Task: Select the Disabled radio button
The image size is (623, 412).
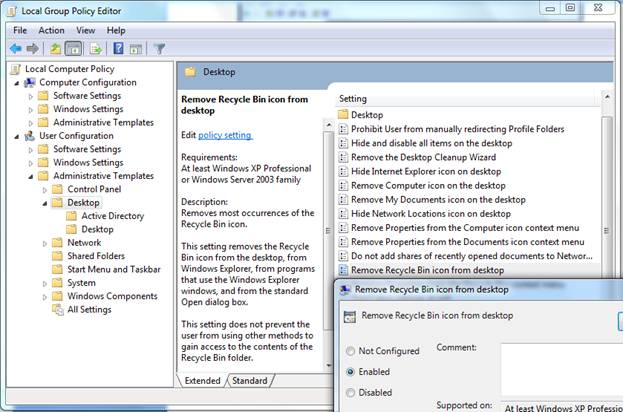Action: (350, 393)
